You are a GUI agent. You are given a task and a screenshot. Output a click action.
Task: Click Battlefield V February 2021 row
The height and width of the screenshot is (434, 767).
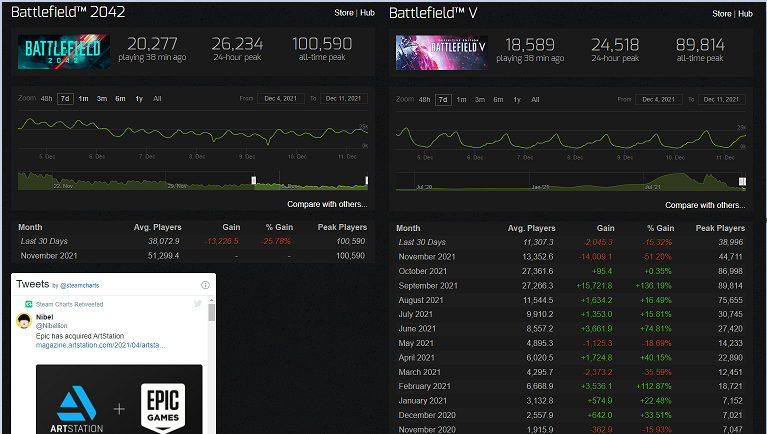[x=571, y=386]
